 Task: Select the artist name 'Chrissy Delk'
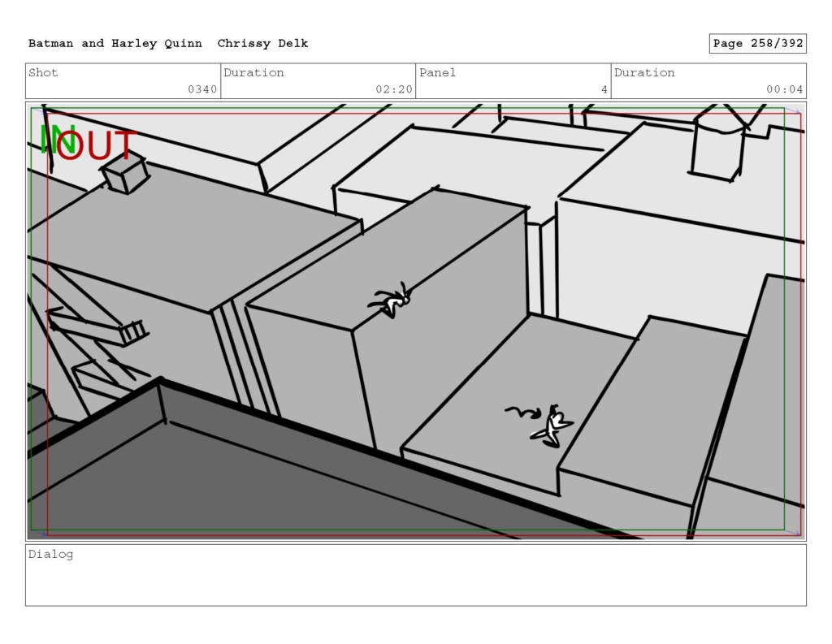click(x=262, y=44)
